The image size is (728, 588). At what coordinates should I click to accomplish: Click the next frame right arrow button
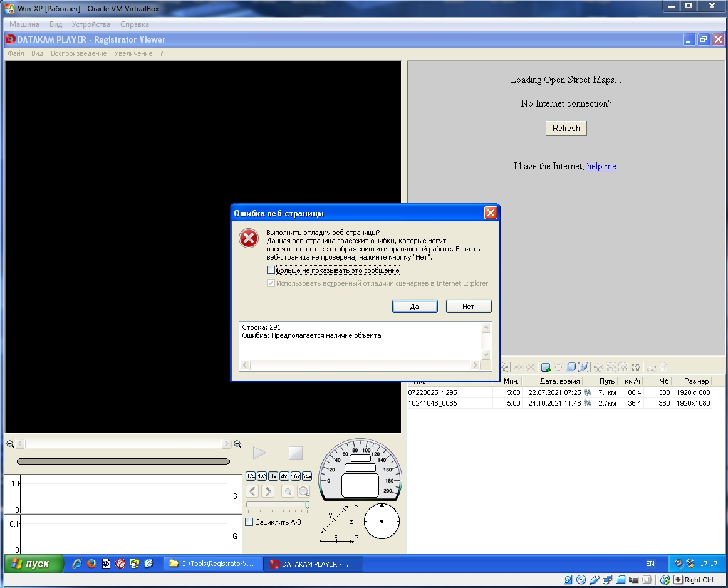coord(268,491)
